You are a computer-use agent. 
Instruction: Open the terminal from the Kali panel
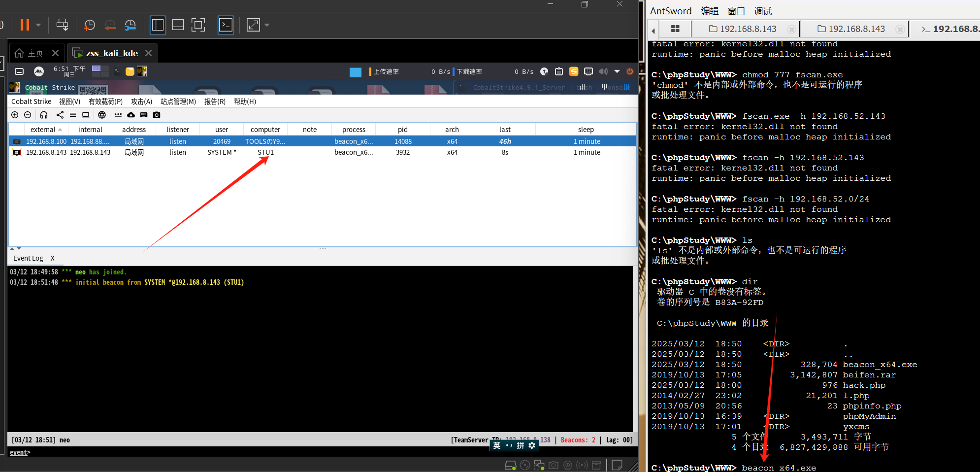point(118,71)
